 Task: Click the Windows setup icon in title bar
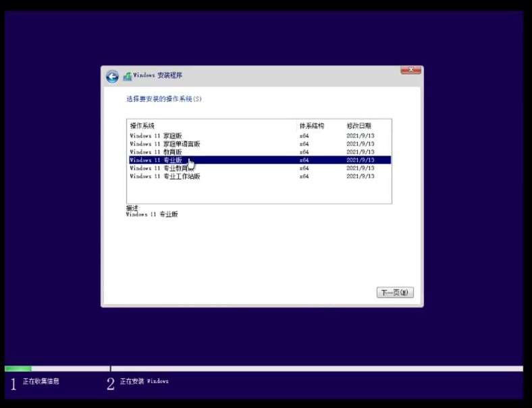[x=127, y=76]
